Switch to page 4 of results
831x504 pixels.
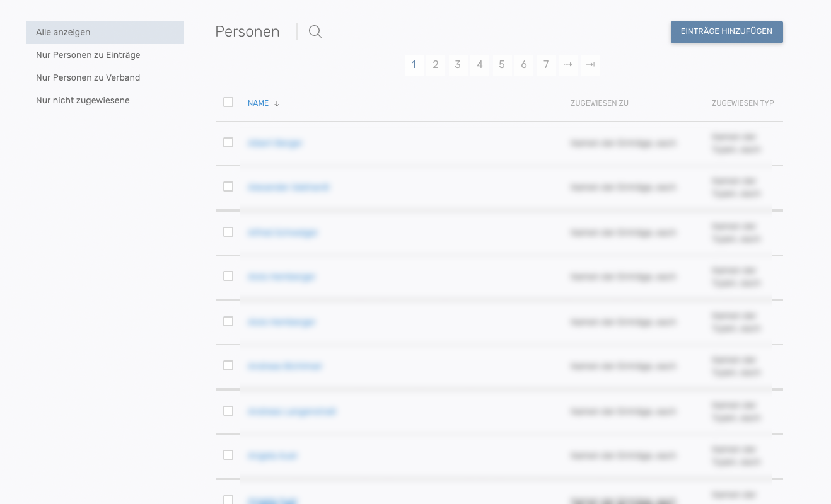click(x=480, y=65)
